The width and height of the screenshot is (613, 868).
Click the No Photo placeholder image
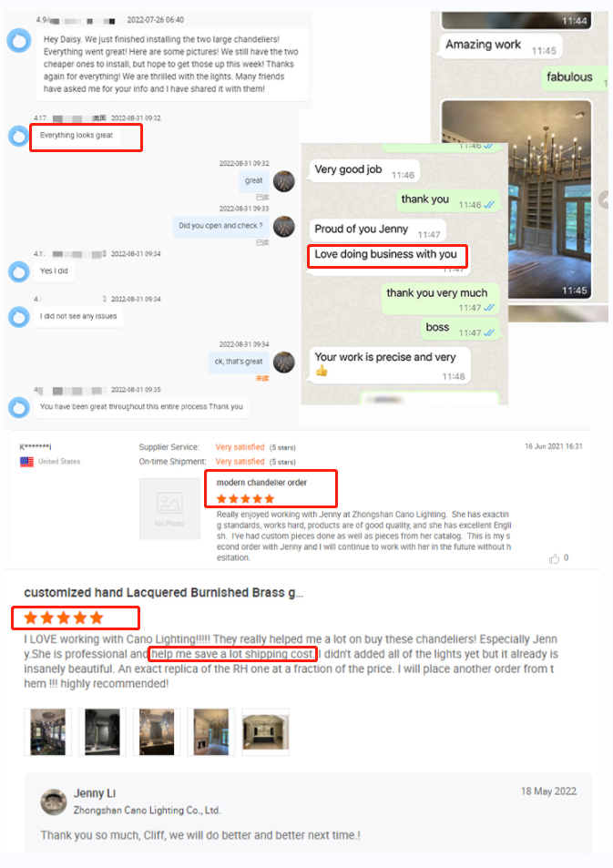tap(169, 508)
